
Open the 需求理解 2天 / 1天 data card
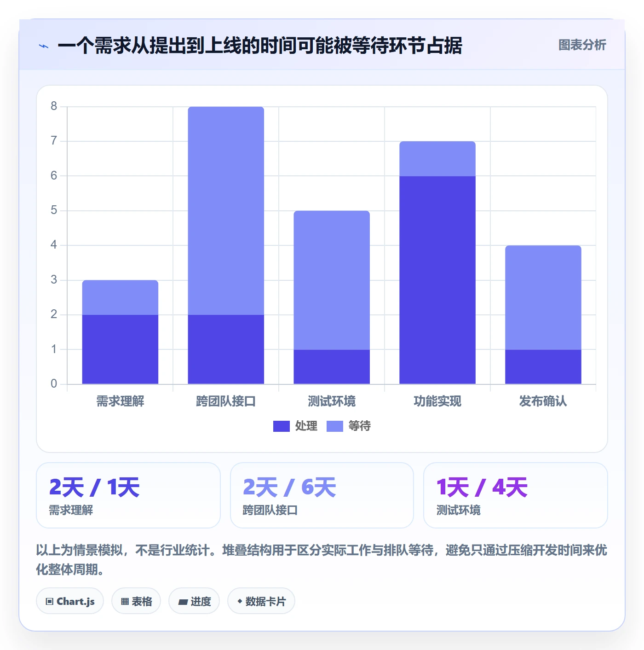[128, 495]
